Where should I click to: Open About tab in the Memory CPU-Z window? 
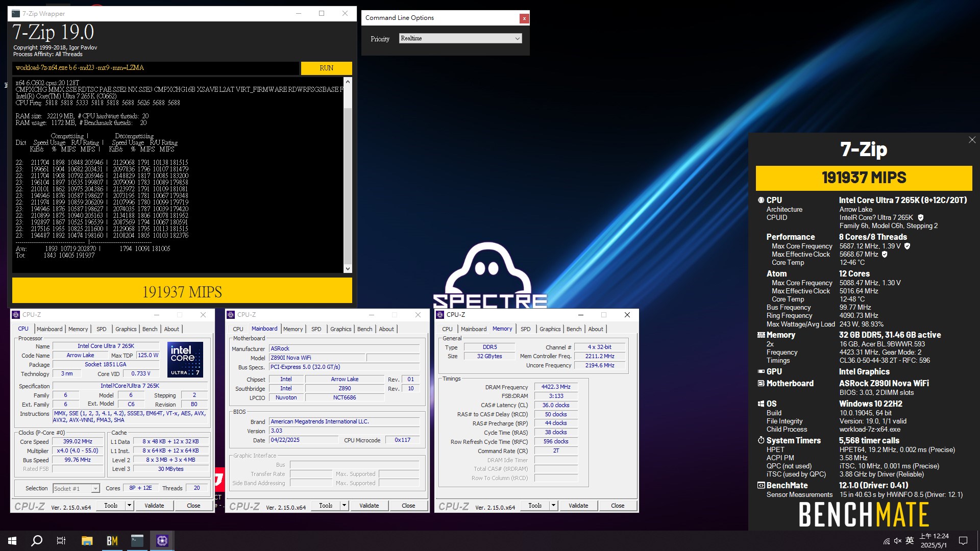coord(595,330)
